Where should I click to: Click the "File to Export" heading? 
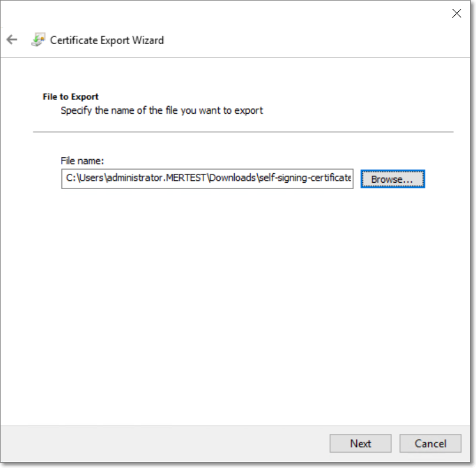pos(71,97)
